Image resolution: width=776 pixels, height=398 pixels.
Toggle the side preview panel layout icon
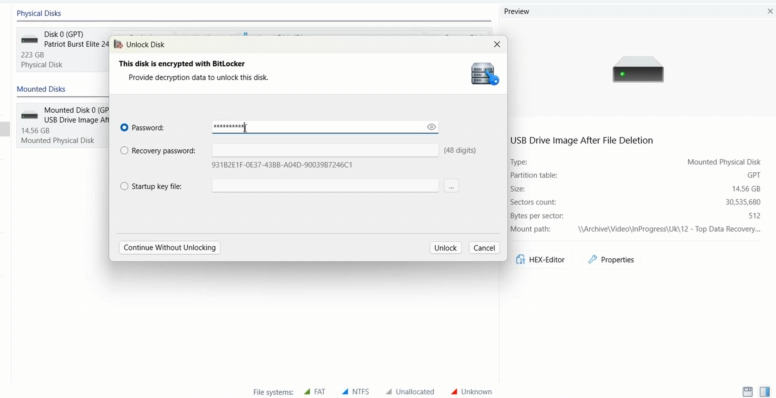coord(765,392)
